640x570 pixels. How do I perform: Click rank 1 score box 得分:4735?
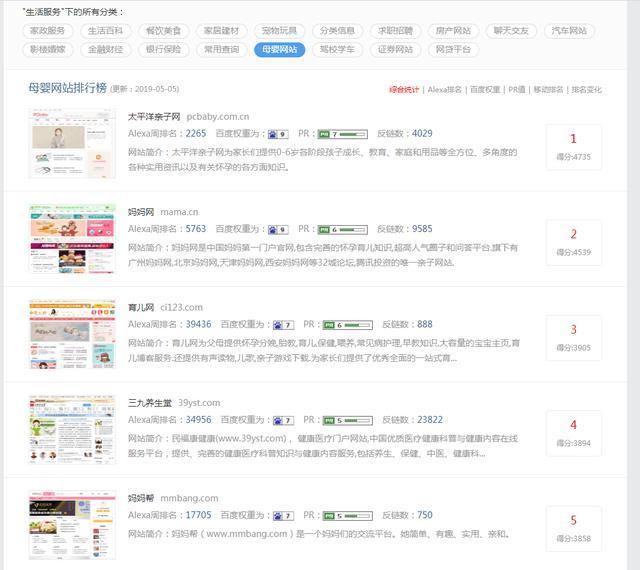[x=573, y=147]
